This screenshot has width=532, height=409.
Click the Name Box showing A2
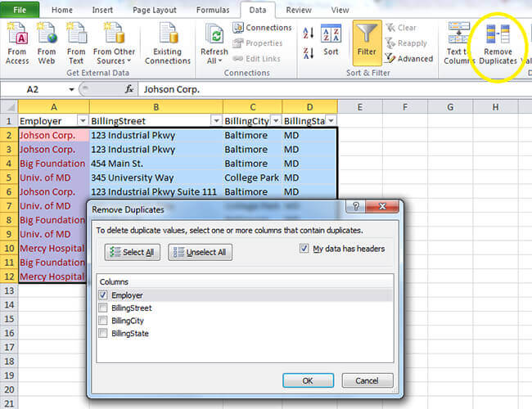(33, 89)
